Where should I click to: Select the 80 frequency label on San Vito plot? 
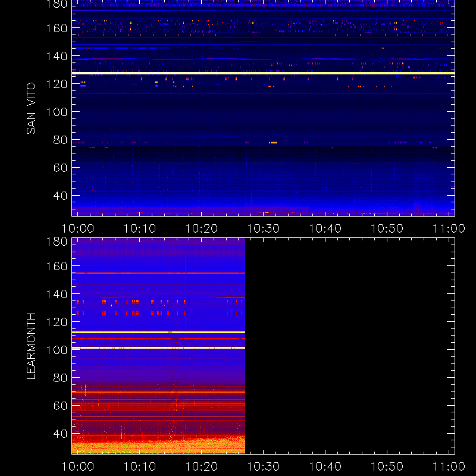click(60, 140)
